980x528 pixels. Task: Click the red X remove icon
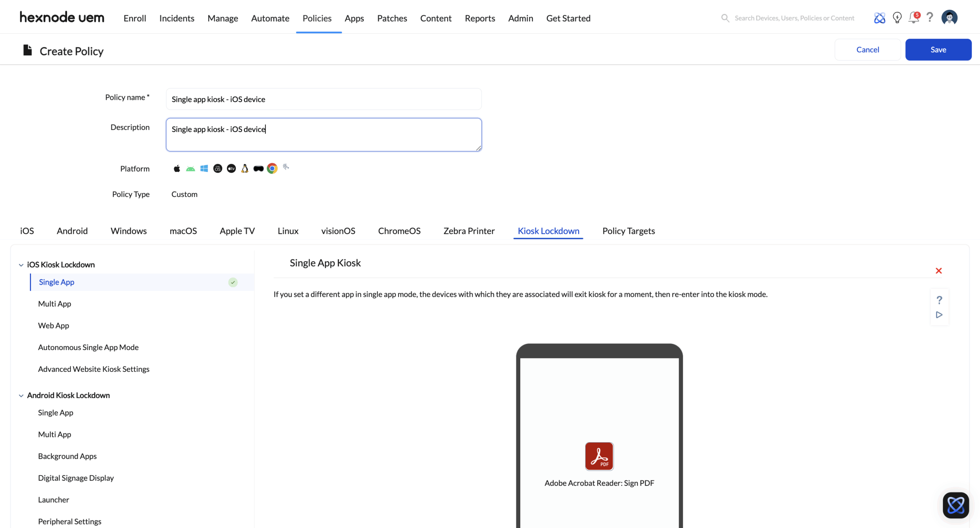point(939,271)
